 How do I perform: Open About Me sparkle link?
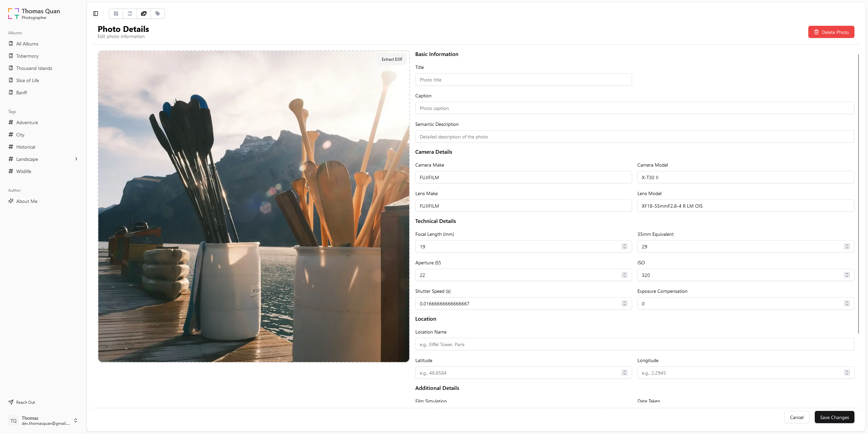[x=26, y=201]
